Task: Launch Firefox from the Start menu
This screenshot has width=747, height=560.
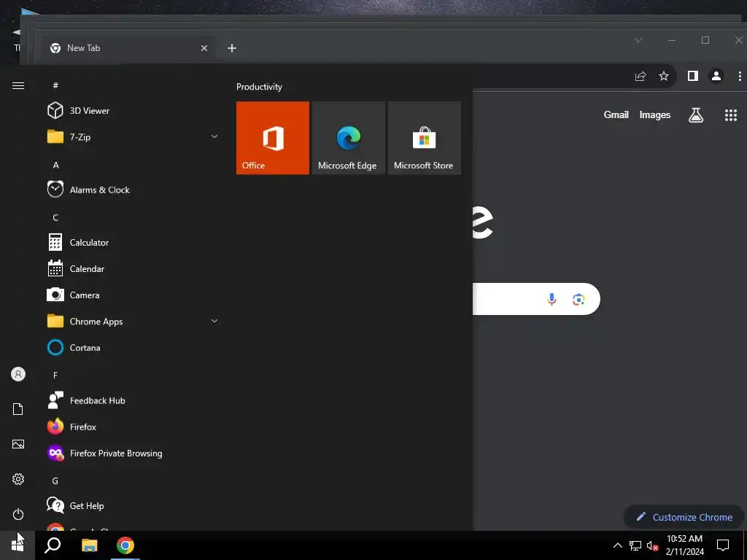Action: (x=133, y=427)
